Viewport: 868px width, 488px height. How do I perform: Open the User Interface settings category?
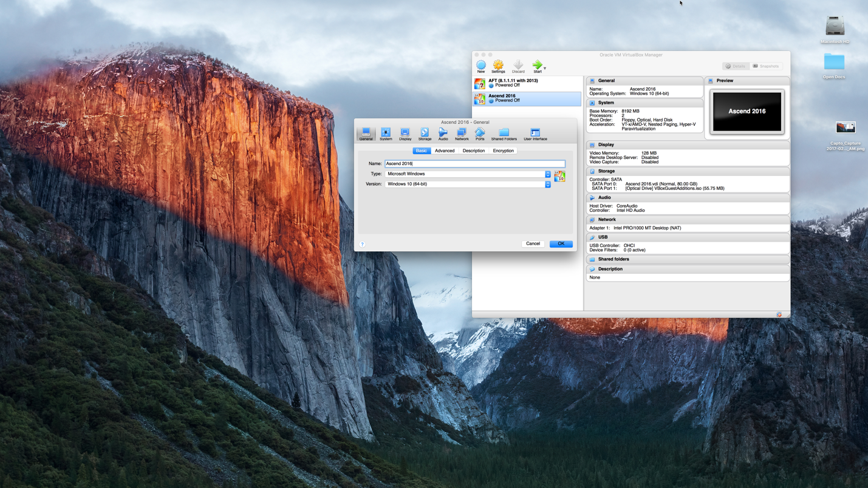click(x=535, y=134)
